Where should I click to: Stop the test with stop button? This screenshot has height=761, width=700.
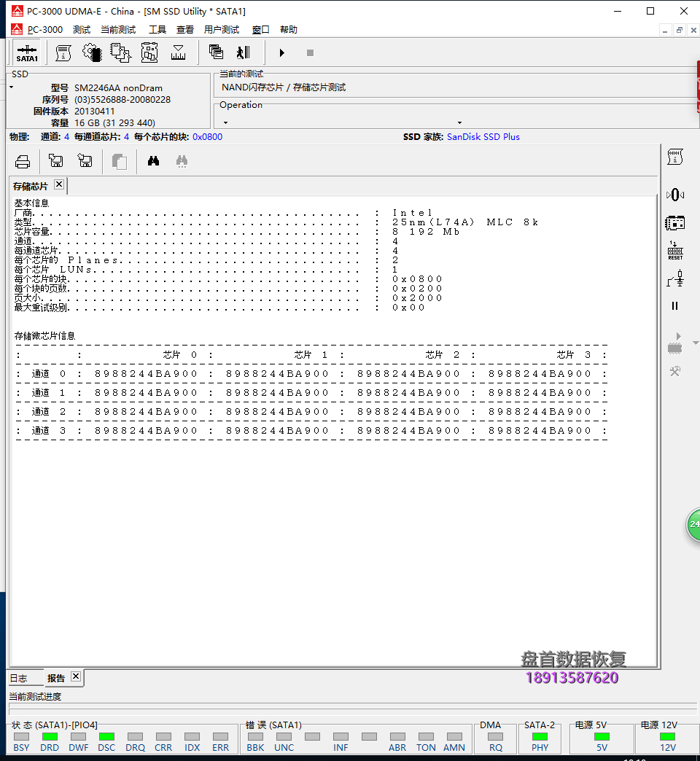tap(310, 53)
